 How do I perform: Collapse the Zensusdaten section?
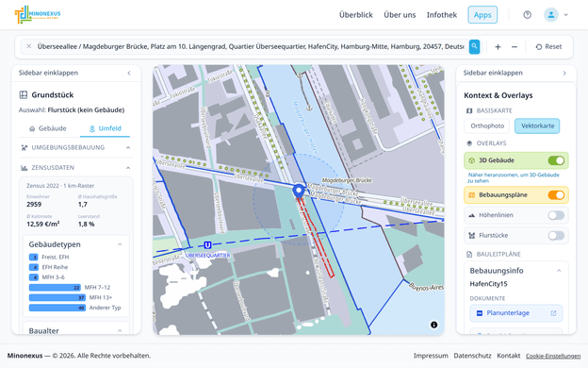pos(128,168)
